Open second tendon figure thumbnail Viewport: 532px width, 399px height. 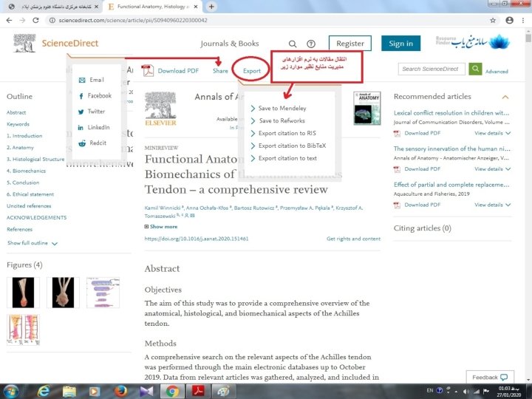pyautogui.click(x=63, y=293)
